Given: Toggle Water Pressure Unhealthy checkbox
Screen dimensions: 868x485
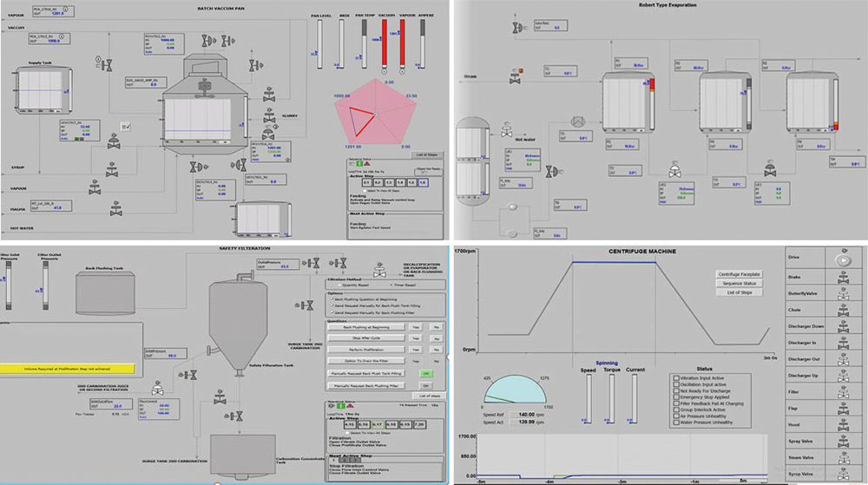Looking at the screenshot, I should point(676,423).
